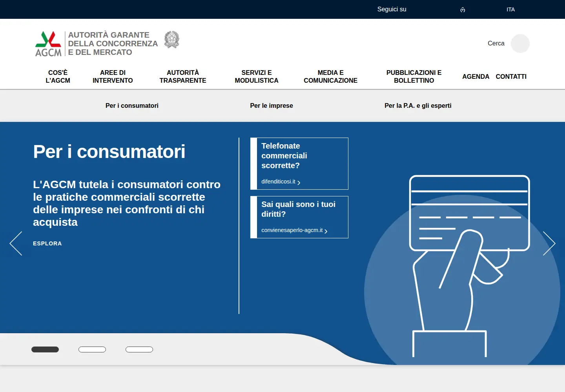The height and width of the screenshot is (392, 565).
Task: Open the Telefonate commerciali scorrette card
Action: point(299,163)
